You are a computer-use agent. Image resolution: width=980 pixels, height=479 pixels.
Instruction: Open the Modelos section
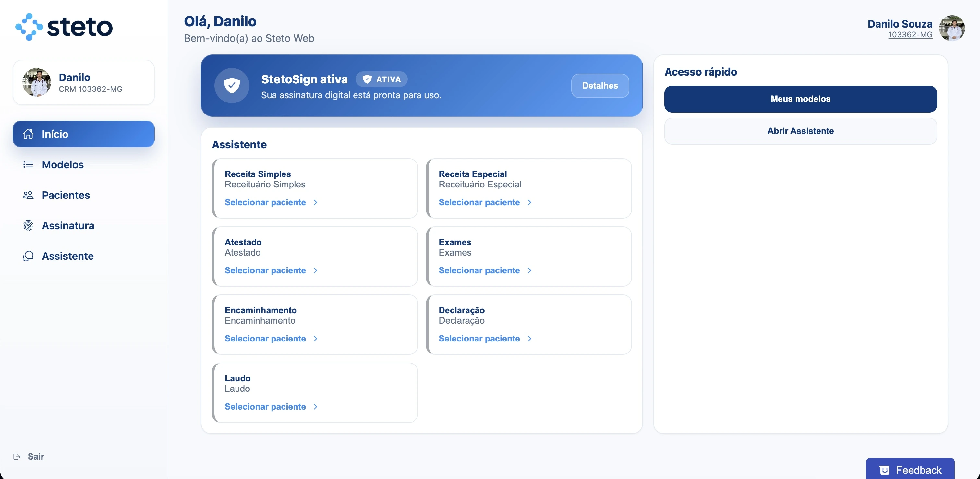point(62,164)
